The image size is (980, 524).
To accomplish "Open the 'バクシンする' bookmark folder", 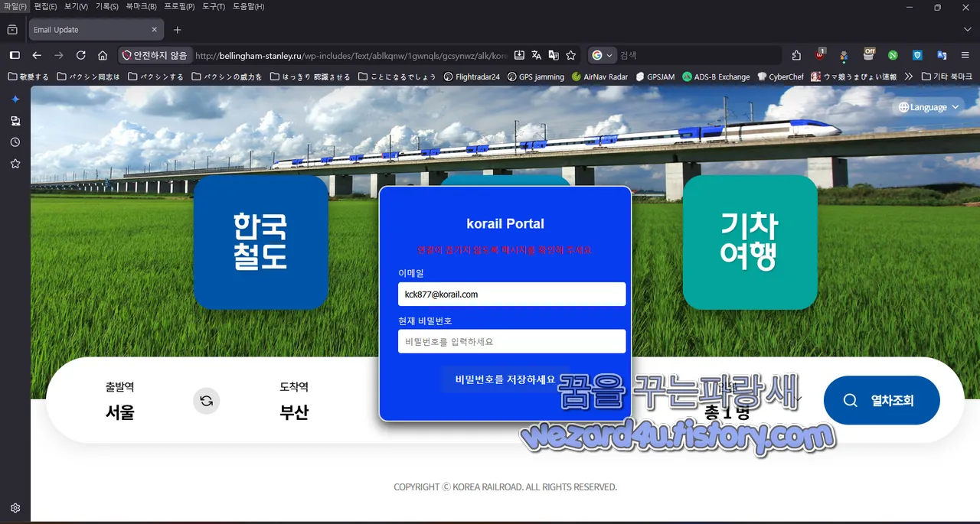I will (156, 76).
